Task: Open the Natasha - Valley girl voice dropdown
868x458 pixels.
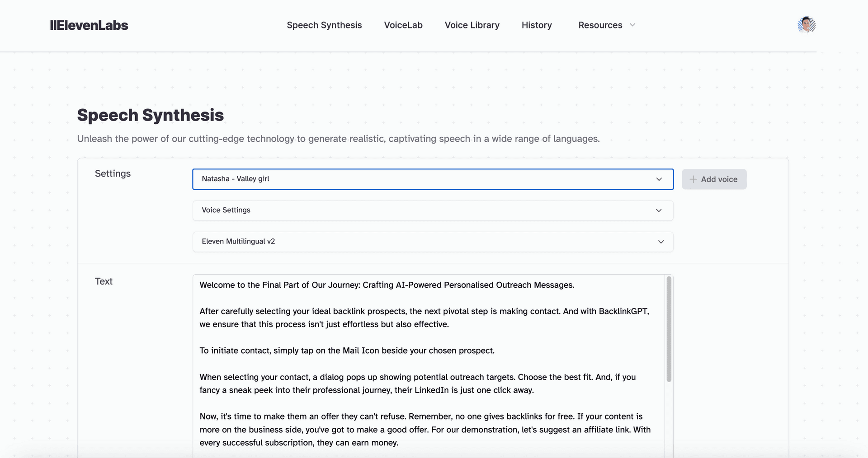Action: click(433, 179)
